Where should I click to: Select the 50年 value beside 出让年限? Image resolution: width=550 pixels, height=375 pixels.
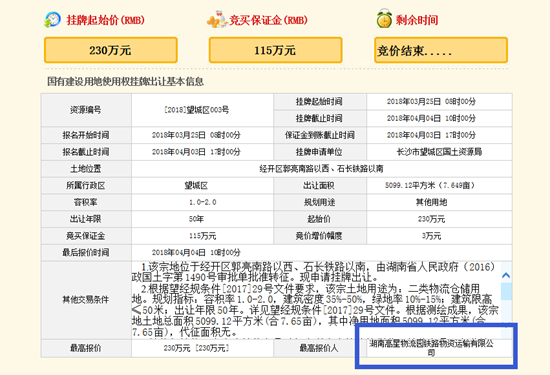[x=196, y=219]
